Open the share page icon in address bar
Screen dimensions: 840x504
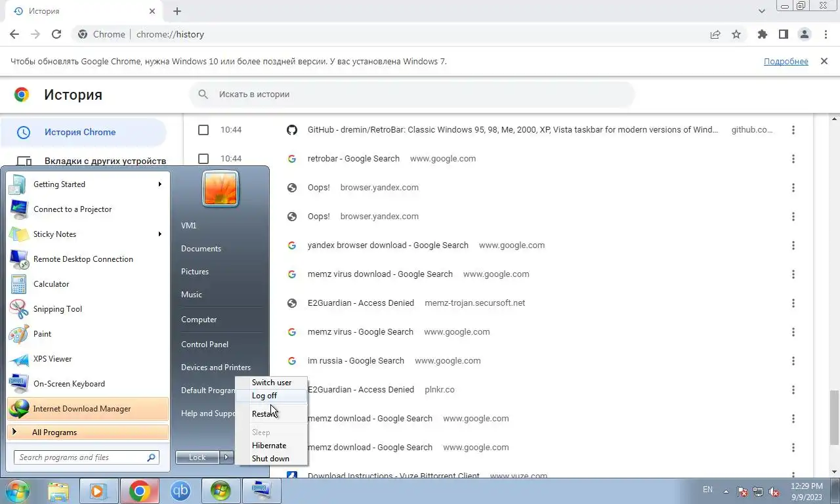click(715, 34)
